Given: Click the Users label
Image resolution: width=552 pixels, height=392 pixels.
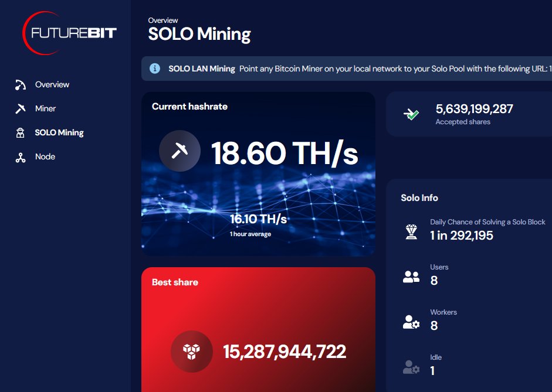Looking at the screenshot, I should (x=439, y=267).
